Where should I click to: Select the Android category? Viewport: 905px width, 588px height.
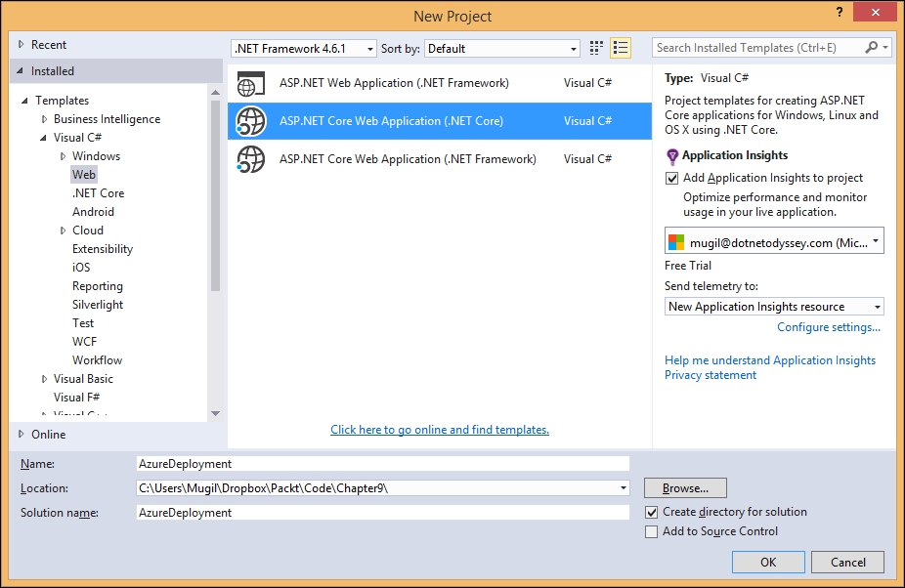tap(93, 212)
